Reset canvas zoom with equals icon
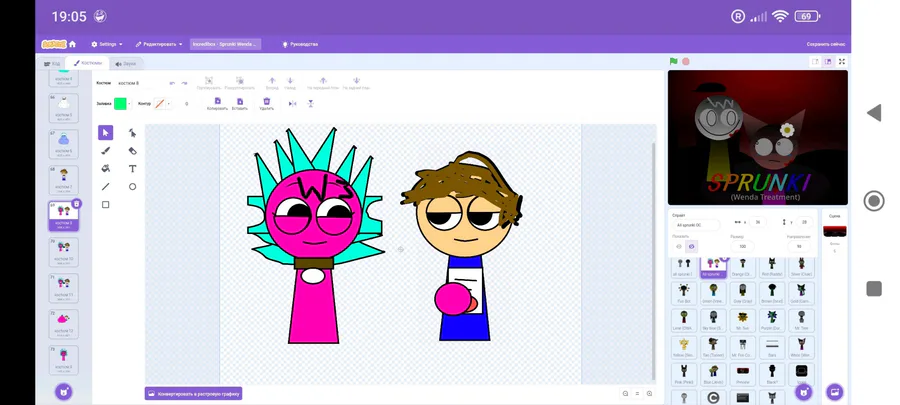Viewport: 900px width, 405px height. [637, 394]
